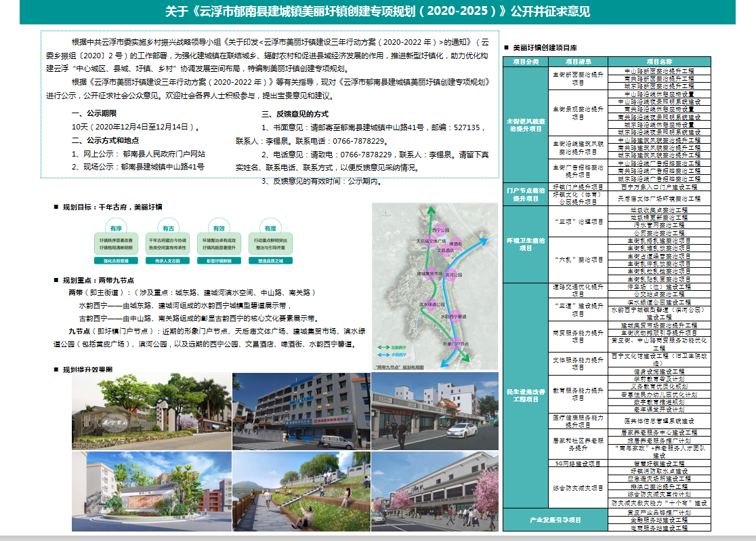This screenshot has width=756, height=541.
Task: Open the riverside grassy terrace rendering
Action: click(301, 492)
